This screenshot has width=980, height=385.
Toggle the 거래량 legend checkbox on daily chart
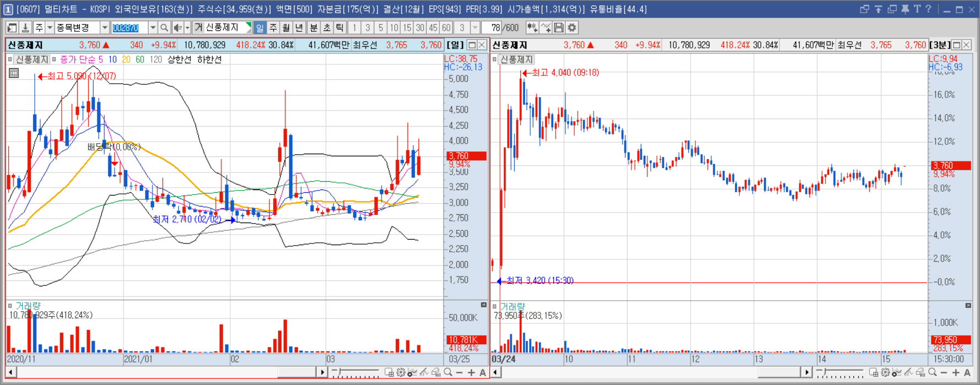[x=10, y=306]
